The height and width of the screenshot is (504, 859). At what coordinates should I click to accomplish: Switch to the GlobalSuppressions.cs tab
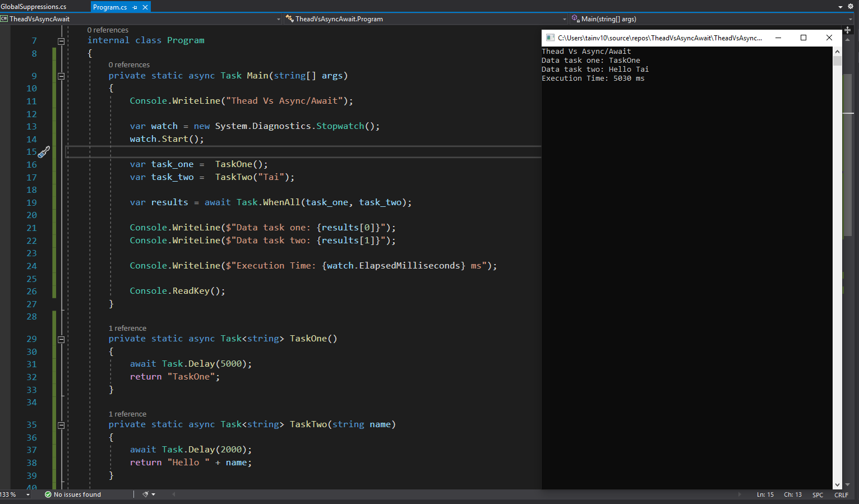click(x=34, y=7)
